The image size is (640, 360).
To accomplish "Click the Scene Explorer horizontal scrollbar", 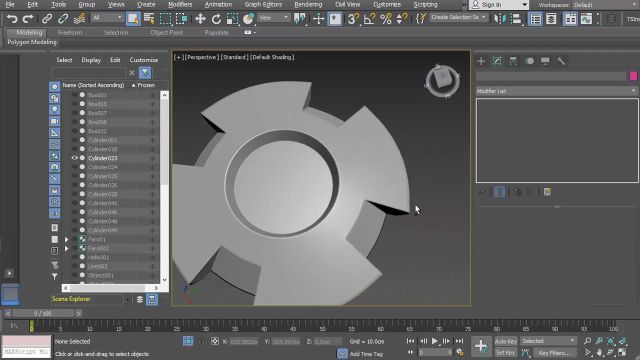I will point(111,288).
